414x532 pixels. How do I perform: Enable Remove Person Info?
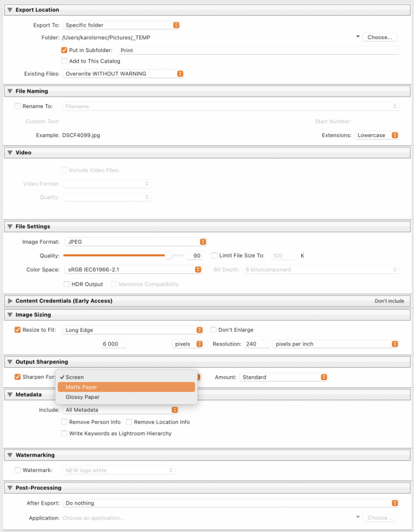click(x=64, y=422)
